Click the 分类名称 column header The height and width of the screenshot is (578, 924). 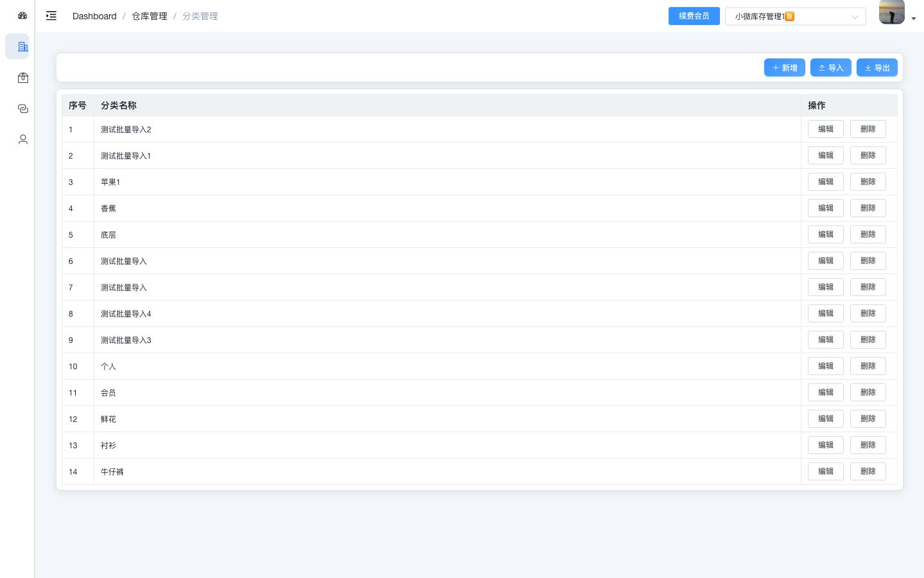pyautogui.click(x=447, y=105)
